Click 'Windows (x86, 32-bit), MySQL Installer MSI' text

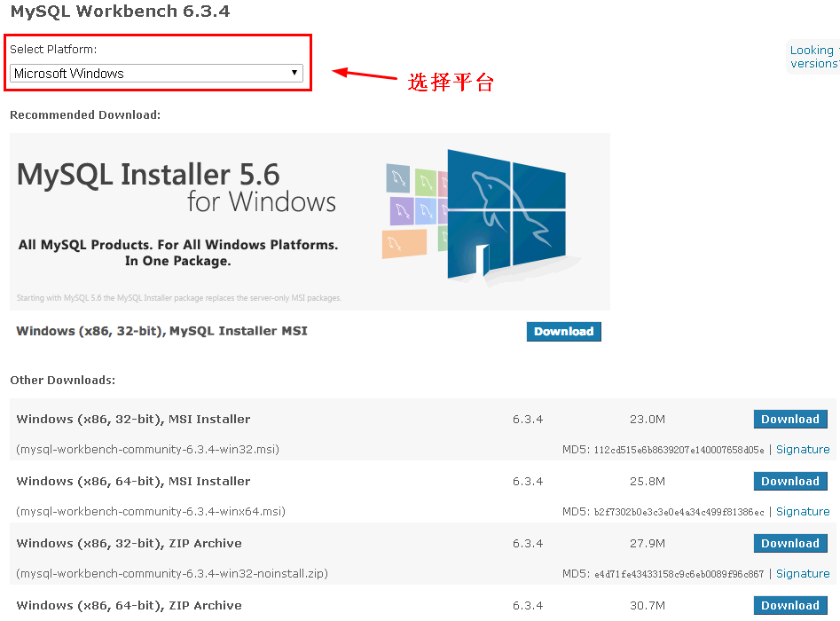point(161,331)
